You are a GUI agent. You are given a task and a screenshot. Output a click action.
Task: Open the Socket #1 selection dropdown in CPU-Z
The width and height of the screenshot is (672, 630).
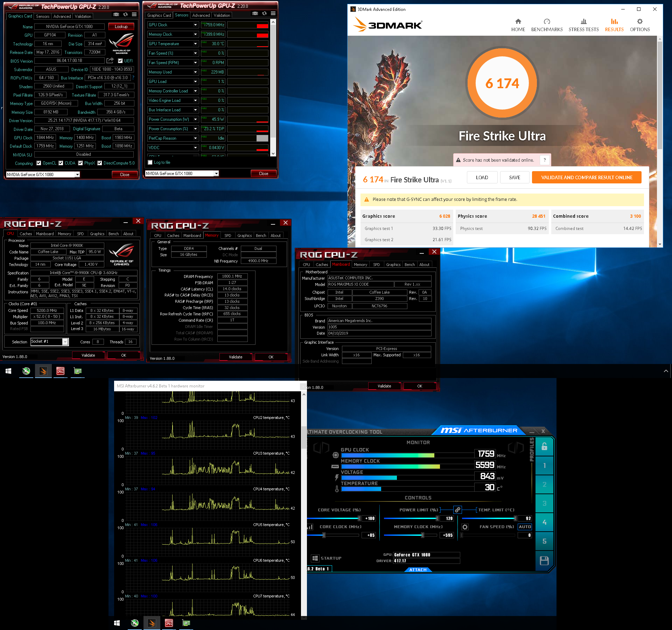(x=65, y=342)
